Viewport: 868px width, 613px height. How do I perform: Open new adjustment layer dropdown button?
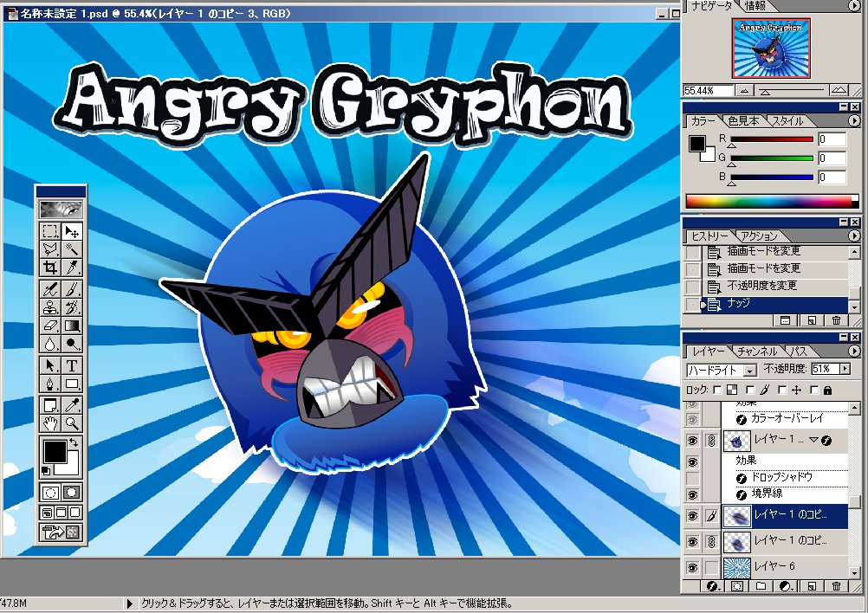click(x=785, y=586)
